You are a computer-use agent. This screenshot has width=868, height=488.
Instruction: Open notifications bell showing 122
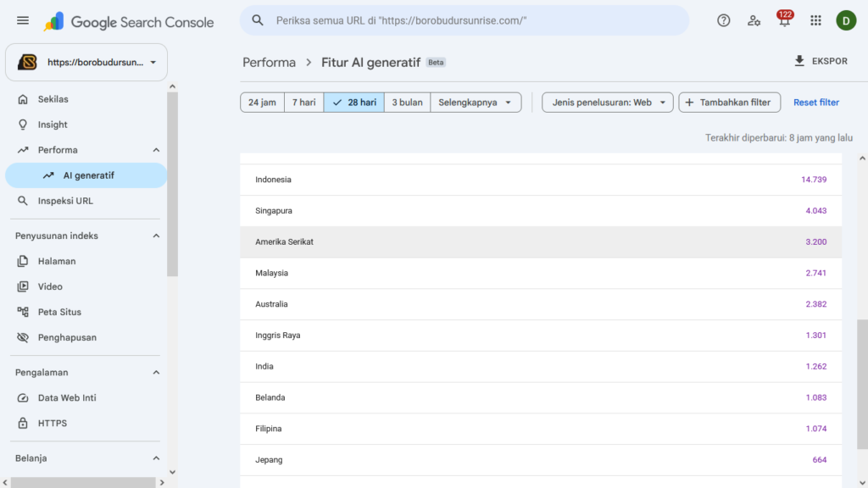[x=784, y=19]
